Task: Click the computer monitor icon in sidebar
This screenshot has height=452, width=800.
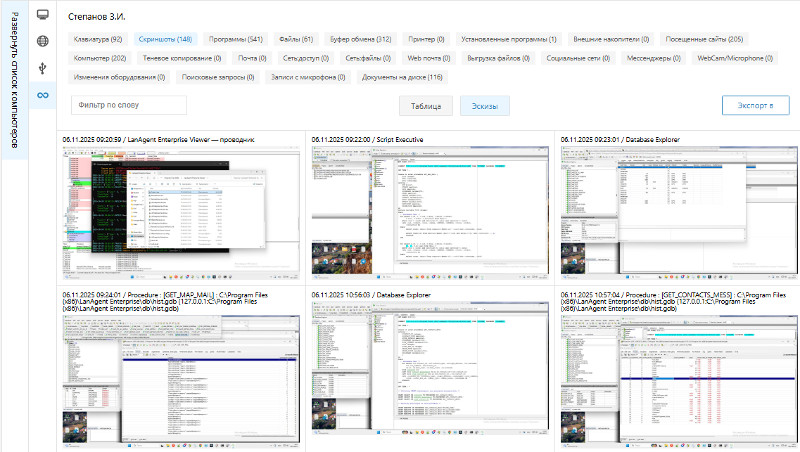Action: [42, 15]
